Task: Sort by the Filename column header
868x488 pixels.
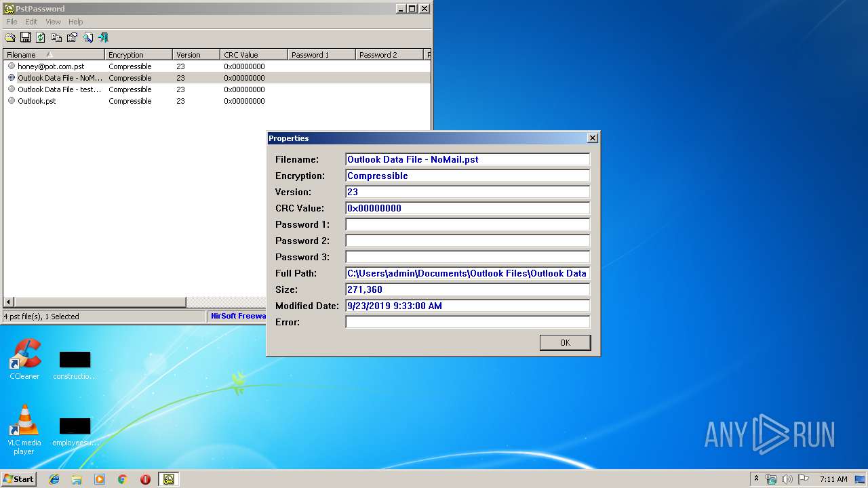Action: coord(54,55)
